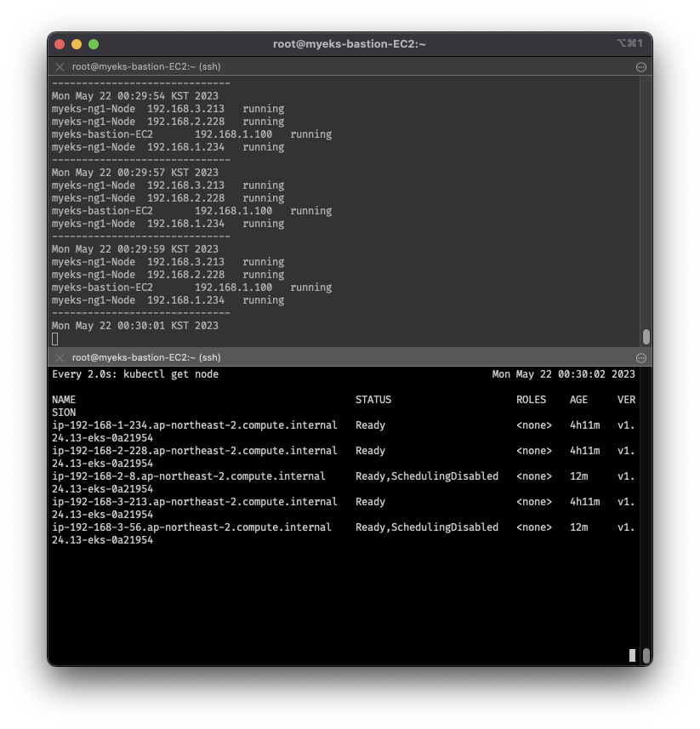Close the top ssh pane with its X icon
This screenshot has height=729, width=700.
60,67
